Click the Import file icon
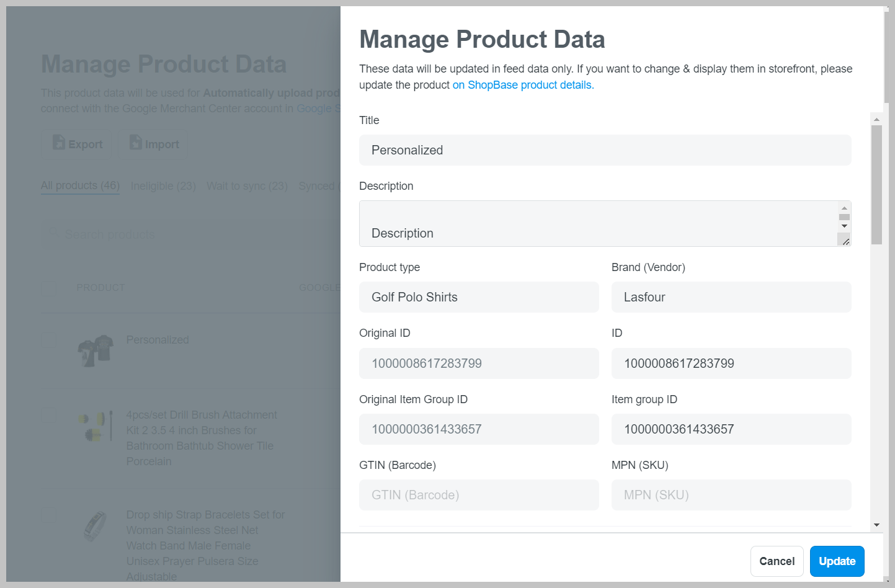 tap(135, 143)
